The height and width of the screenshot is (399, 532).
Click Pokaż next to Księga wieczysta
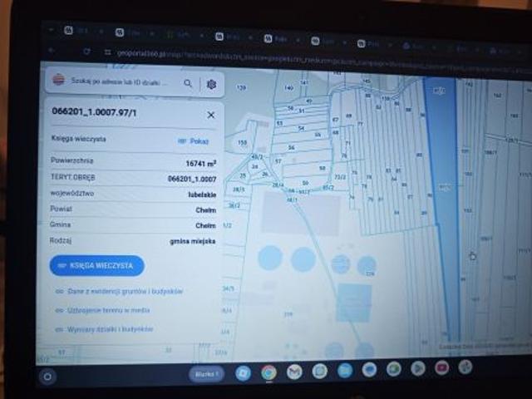coord(193,140)
